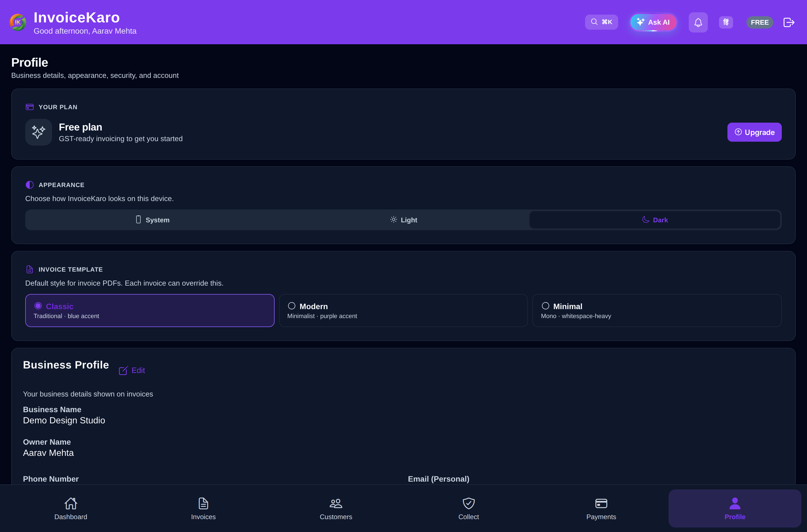This screenshot has width=807, height=532.
Task: Choose the Modern invoice template
Action: [x=403, y=311]
